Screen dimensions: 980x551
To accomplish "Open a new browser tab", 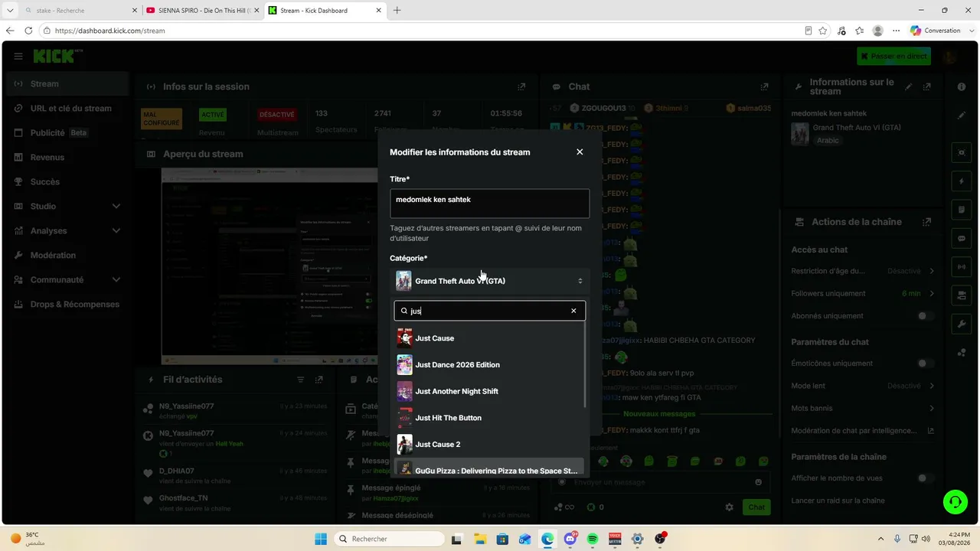I will coord(397,11).
